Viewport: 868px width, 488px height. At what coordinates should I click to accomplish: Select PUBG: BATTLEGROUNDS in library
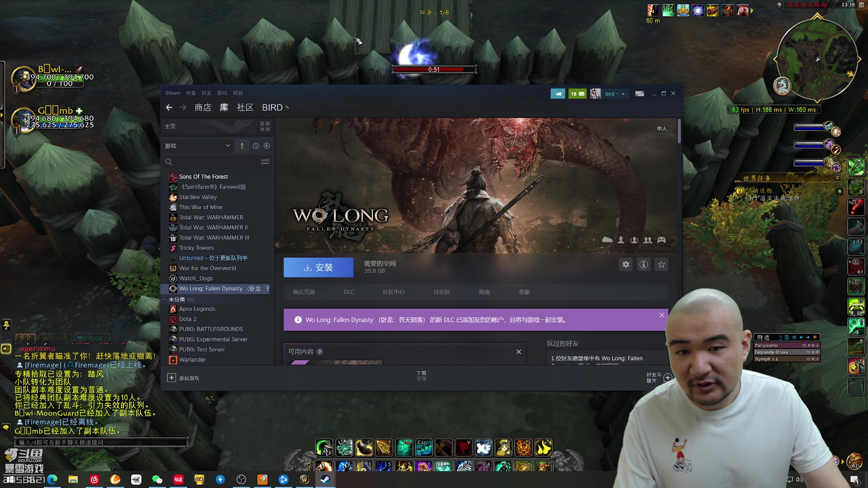(211, 329)
